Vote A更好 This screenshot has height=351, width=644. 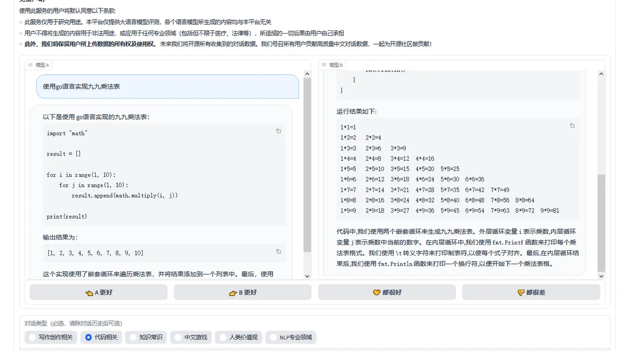click(98, 292)
